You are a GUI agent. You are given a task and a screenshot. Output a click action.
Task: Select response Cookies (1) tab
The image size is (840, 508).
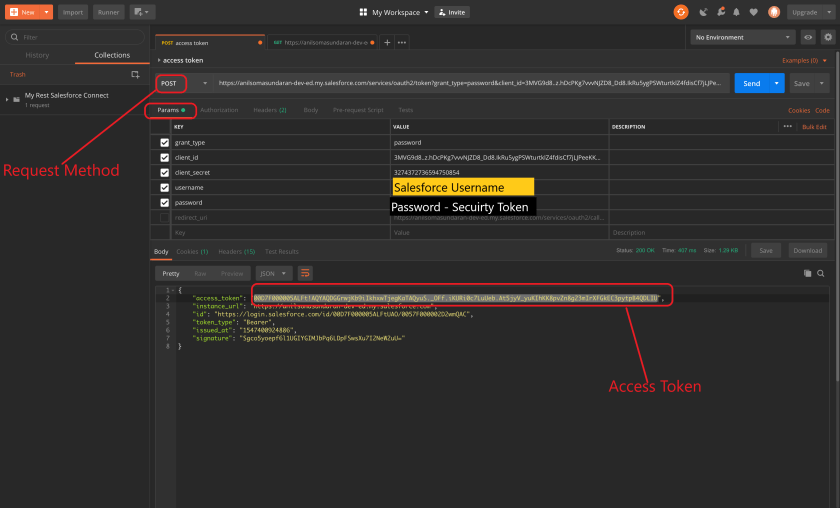point(192,251)
